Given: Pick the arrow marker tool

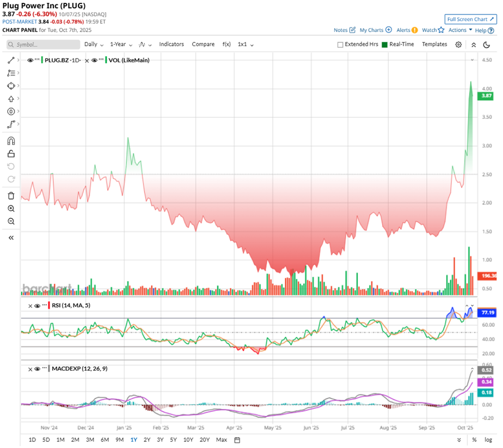Looking at the screenshot, I should click(11, 99).
